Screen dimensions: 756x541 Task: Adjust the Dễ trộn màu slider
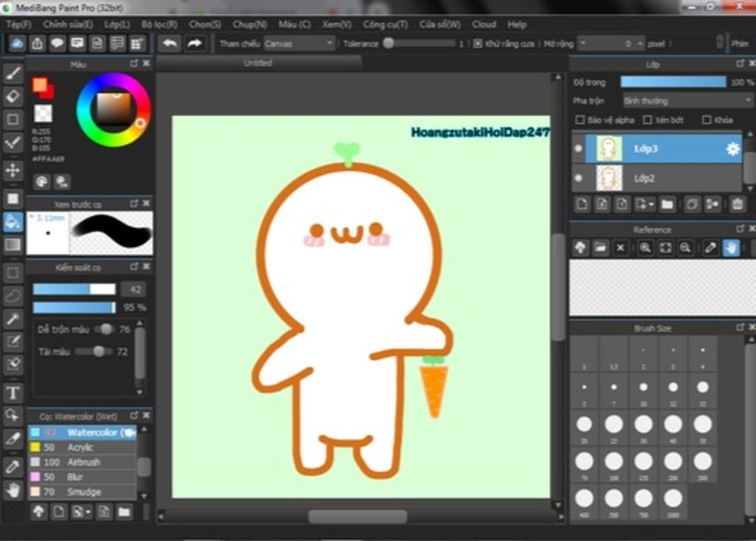104,329
